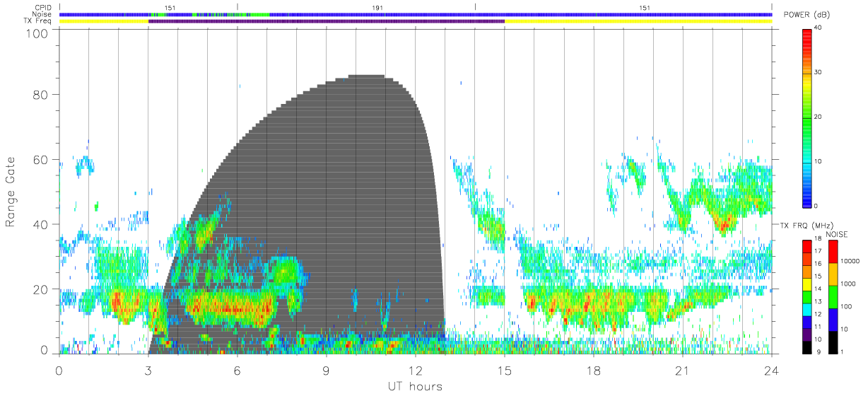868x401 pixels.
Task: Click the "100" tick on Range Gate axis
Action: 37,33
